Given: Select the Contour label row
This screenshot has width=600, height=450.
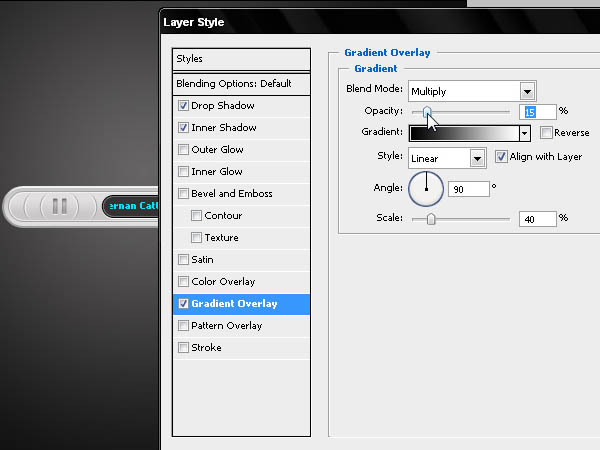Looking at the screenshot, I should click(241, 215).
